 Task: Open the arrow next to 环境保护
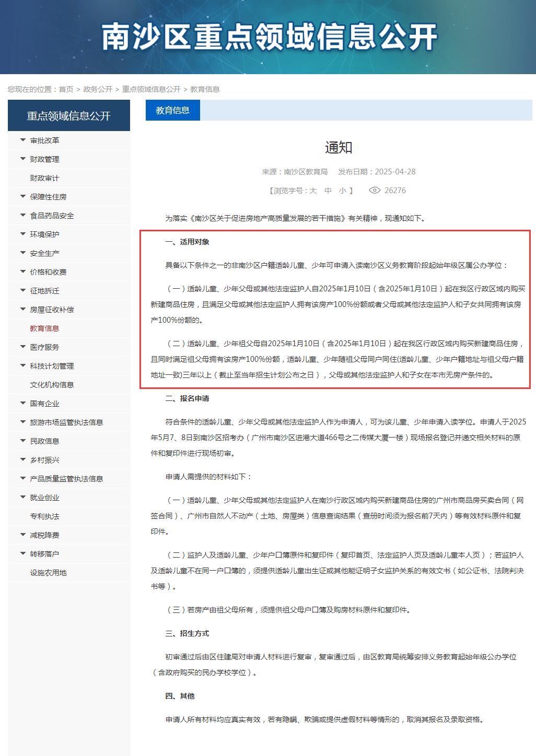pos(23,234)
